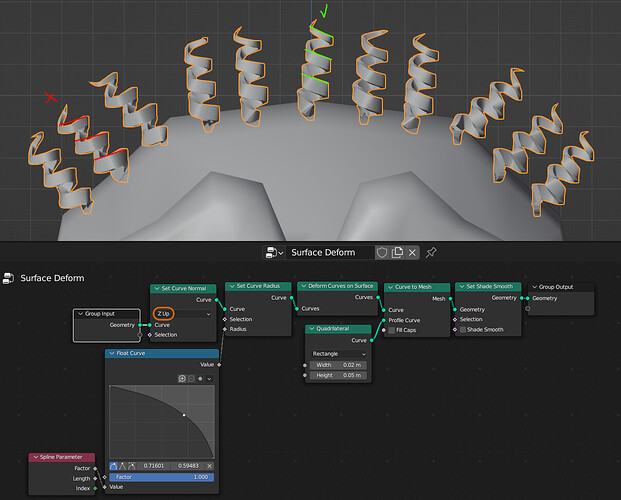
Task: Collapse the Deform Curves on Surface node
Action: 304,286
